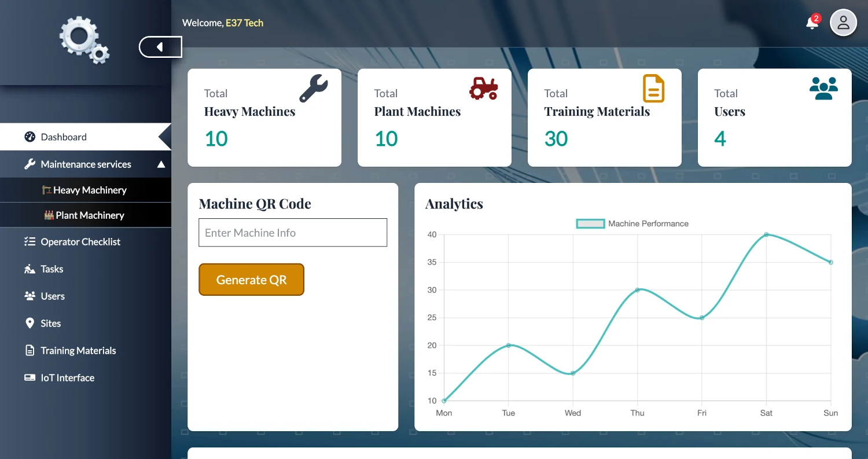Click the Heavy Machines count of 10

tap(216, 139)
